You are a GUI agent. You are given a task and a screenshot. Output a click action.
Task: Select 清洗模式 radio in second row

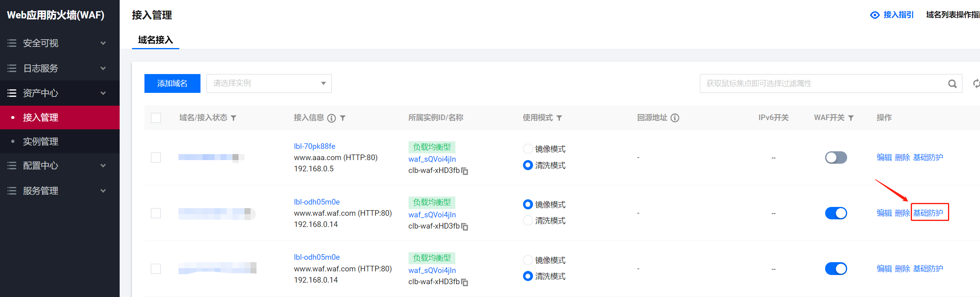click(528, 221)
